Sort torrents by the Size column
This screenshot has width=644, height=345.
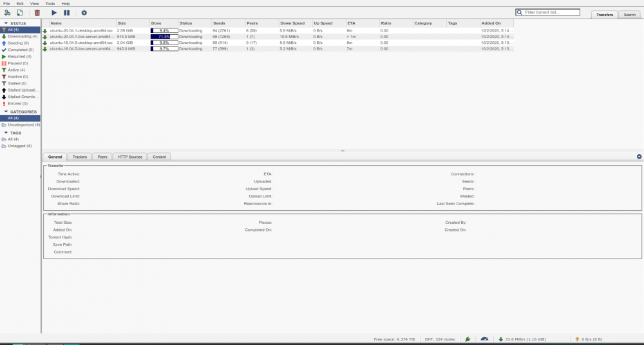[x=133, y=23]
